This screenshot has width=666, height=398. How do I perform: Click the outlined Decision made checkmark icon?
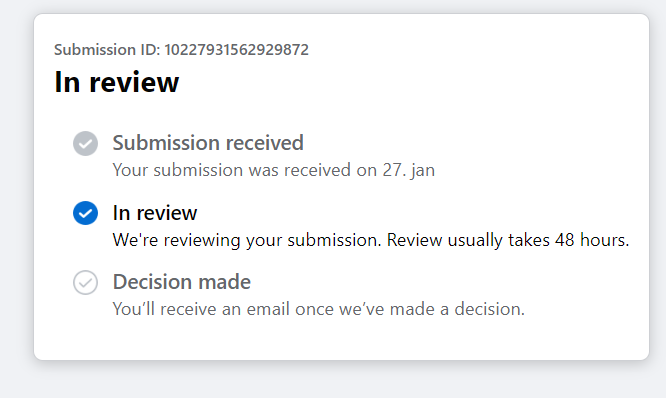(85, 282)
